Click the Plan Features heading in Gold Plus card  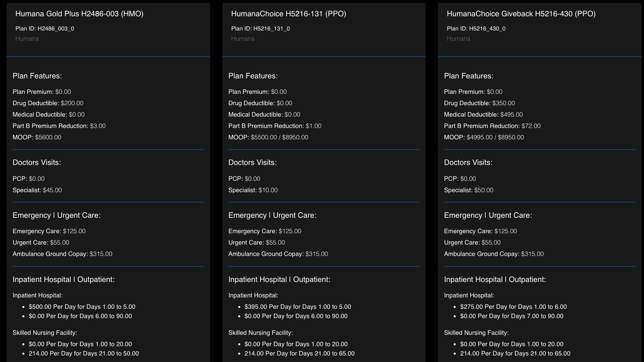point(37,76)
